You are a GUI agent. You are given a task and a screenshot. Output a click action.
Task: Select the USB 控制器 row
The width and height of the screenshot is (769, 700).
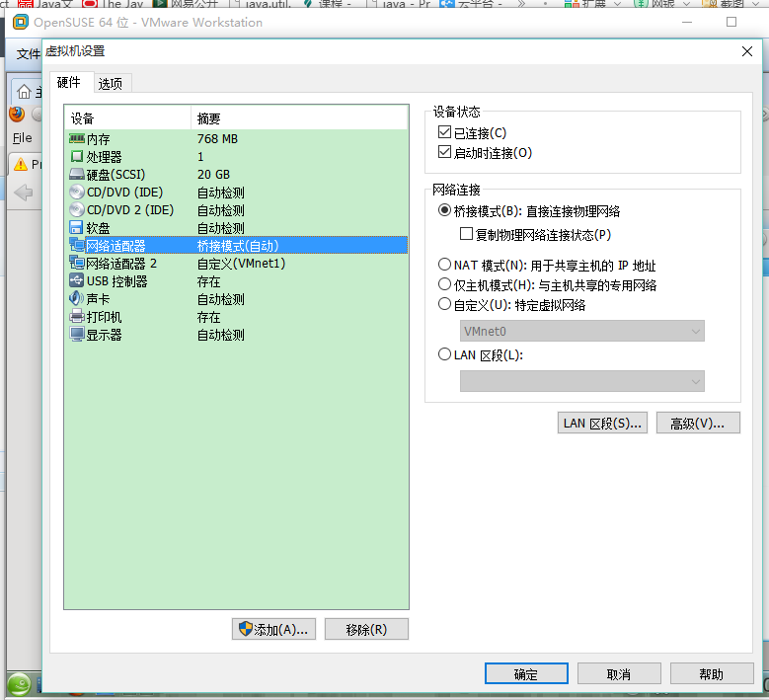pos(236,281)
